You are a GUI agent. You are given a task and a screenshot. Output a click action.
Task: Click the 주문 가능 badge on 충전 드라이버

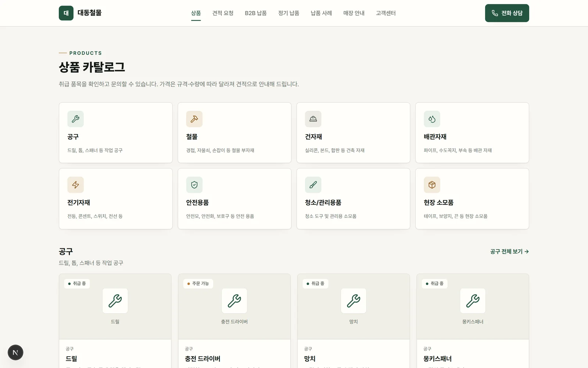click(198, 283)
